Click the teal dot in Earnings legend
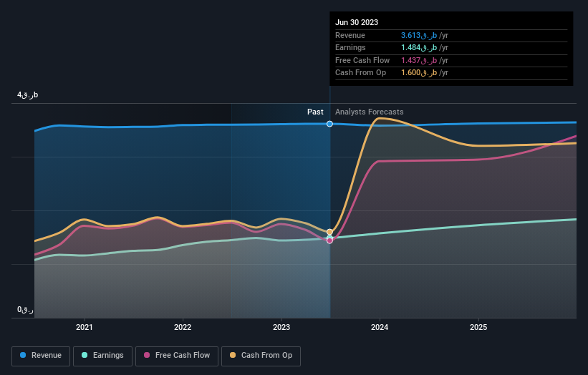This screenshot has width=588, height=375. (85, 355)
